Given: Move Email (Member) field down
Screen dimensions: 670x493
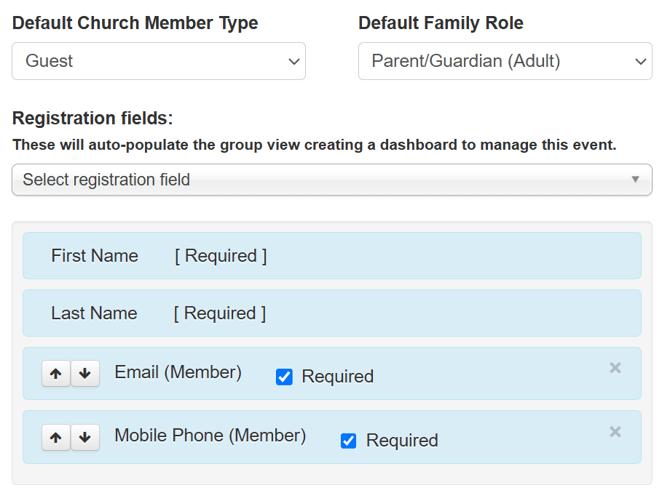Looking at the screenshot, I should click(x=85, y=374).
